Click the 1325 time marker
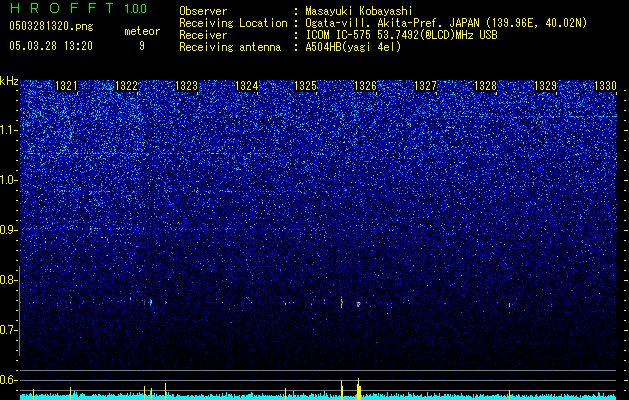The image size is (629, 400). (306, 86)
